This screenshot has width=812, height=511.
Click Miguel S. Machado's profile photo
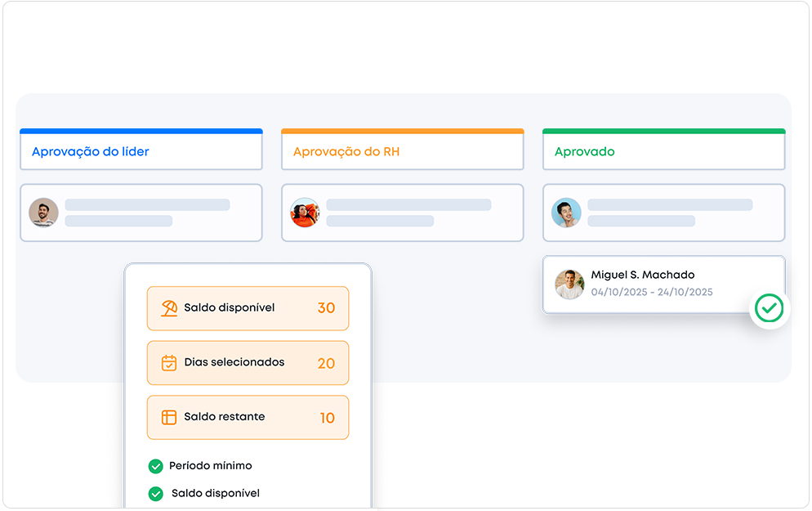(x=569, y=285)
